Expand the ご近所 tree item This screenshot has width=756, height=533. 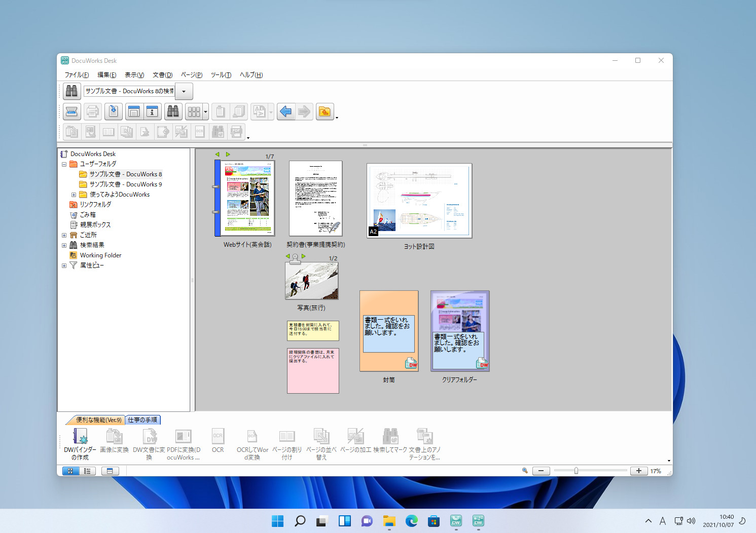point(64,235)
